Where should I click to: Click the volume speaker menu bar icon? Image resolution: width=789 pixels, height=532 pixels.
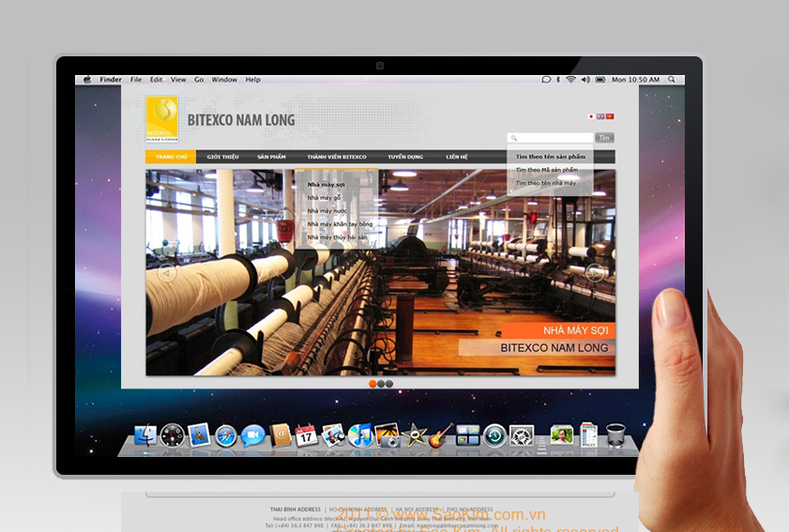point(585,80)
